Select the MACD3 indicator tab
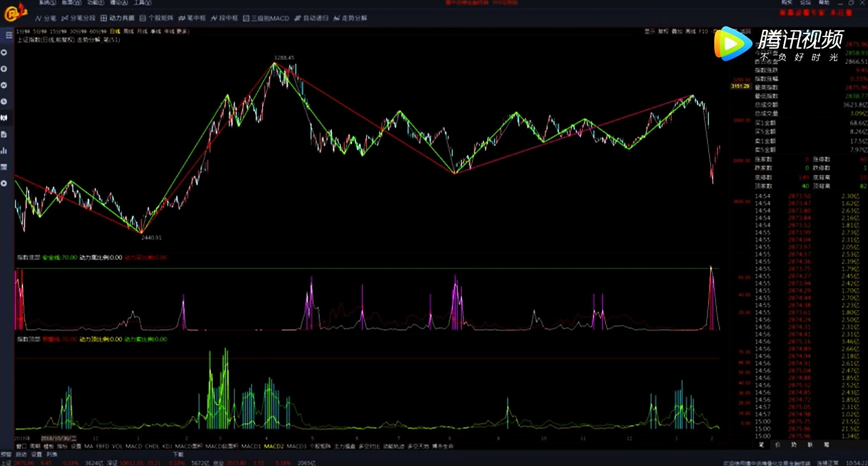Screen dimensions: 868x466 (x=297, y=446)
